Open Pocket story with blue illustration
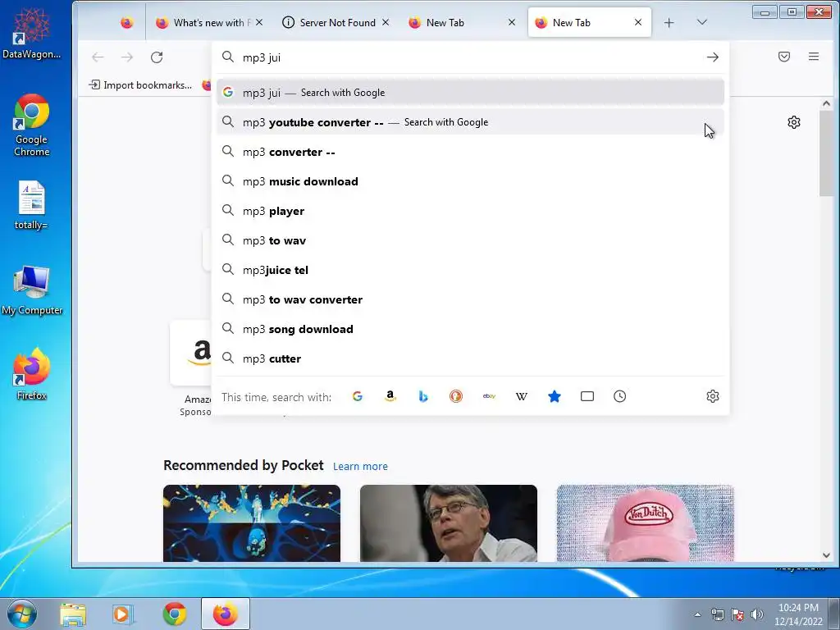Screen dimensions: 840x630 click(x=252, y=523)
